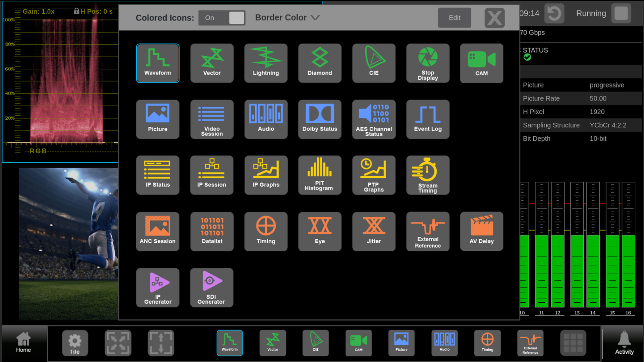Toggle Colored Icons off
The width and height of the screenshot is (644, 362).
(222, 18)
